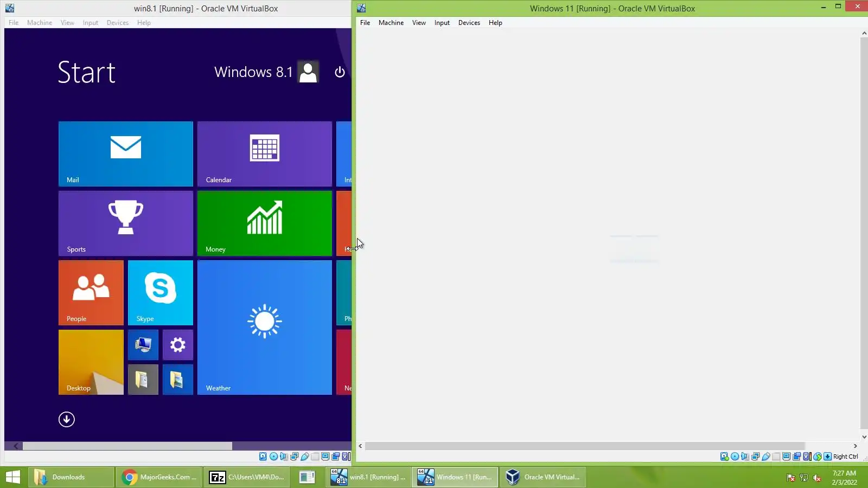This screenshot has width=868, height=488.
Task: Open View menu in win8.1 VirtualBox window
Action: pyautogui.click(x=67, y=23)
